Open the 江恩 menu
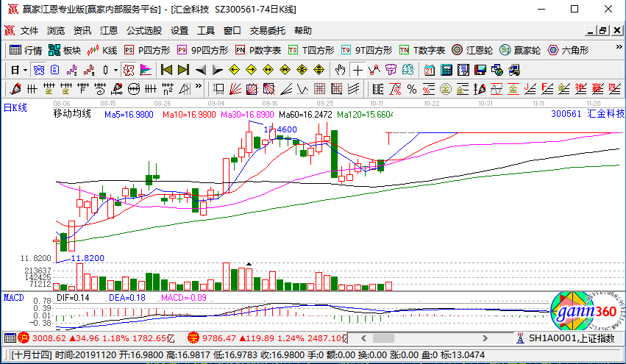 pyautogui.click(x=109, y=31)
